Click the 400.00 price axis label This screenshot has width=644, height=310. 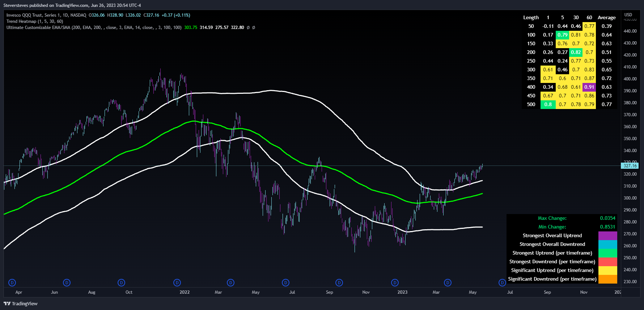pyautogui.click(x=630, y=79)
